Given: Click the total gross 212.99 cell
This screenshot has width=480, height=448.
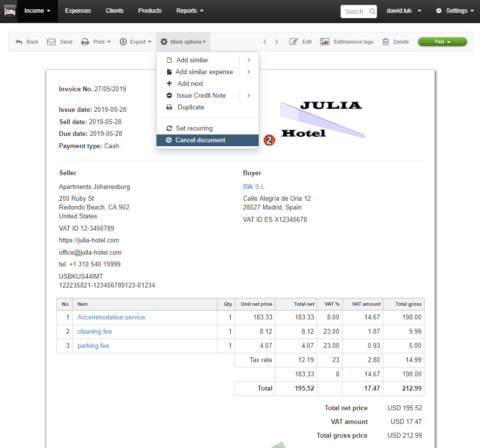Looking at the screenshot, I should (x=404, y=388).
